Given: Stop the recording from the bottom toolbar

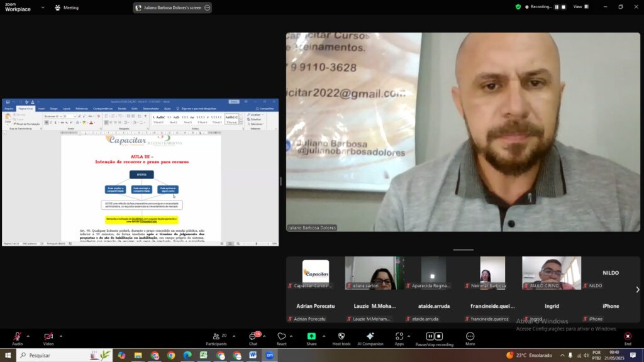Looking at the screenshot, I should pyautogui.click(x=438, y=336).
